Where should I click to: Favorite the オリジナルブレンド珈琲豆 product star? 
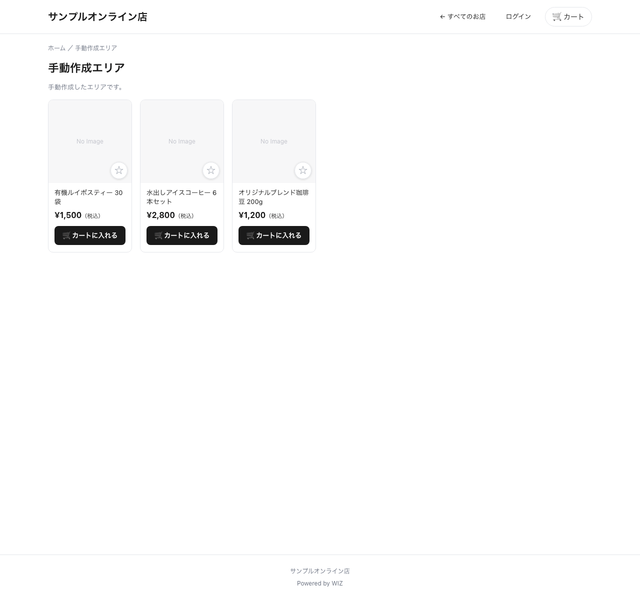[x=303, y=170]
